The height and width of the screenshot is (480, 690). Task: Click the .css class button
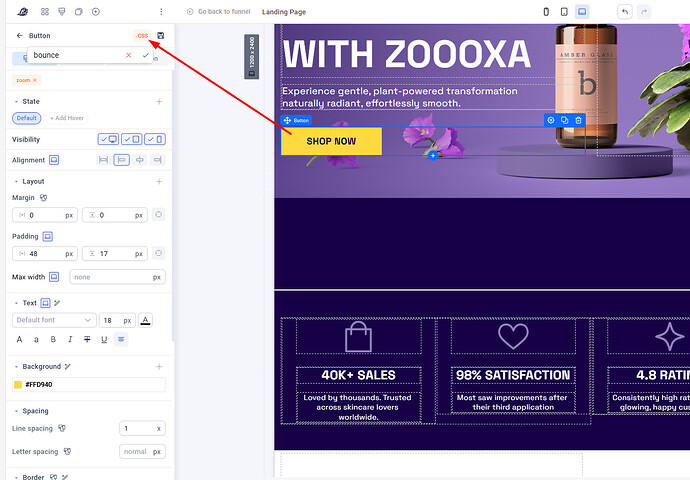point(142,35)
